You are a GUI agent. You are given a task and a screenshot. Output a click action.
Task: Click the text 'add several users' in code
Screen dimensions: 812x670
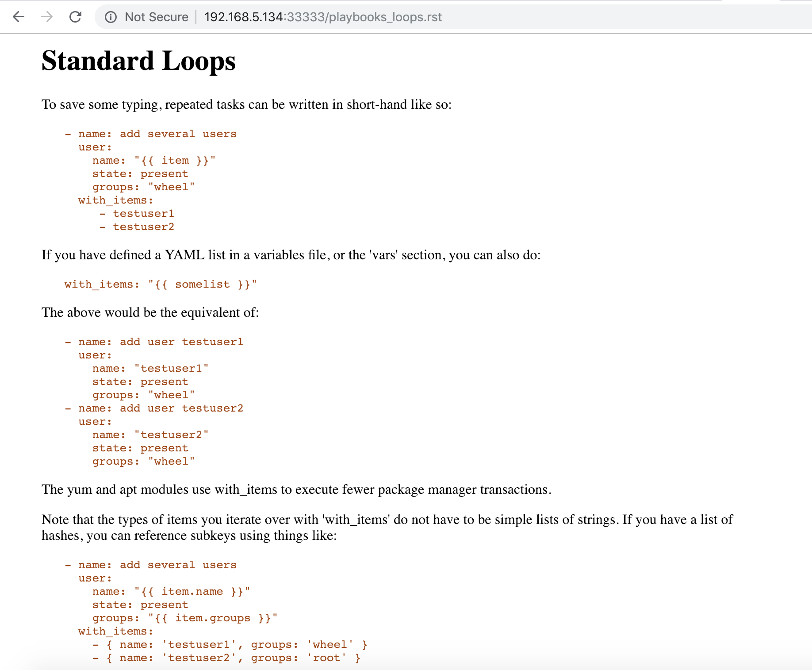coord(177,134)
